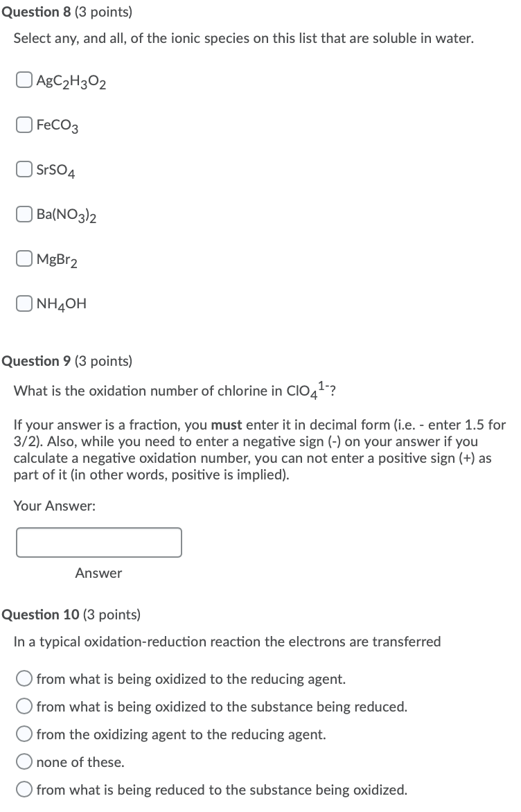Check the Ba(NO3)2 checkbox
521x812 pixels.
tap(23, 213)
